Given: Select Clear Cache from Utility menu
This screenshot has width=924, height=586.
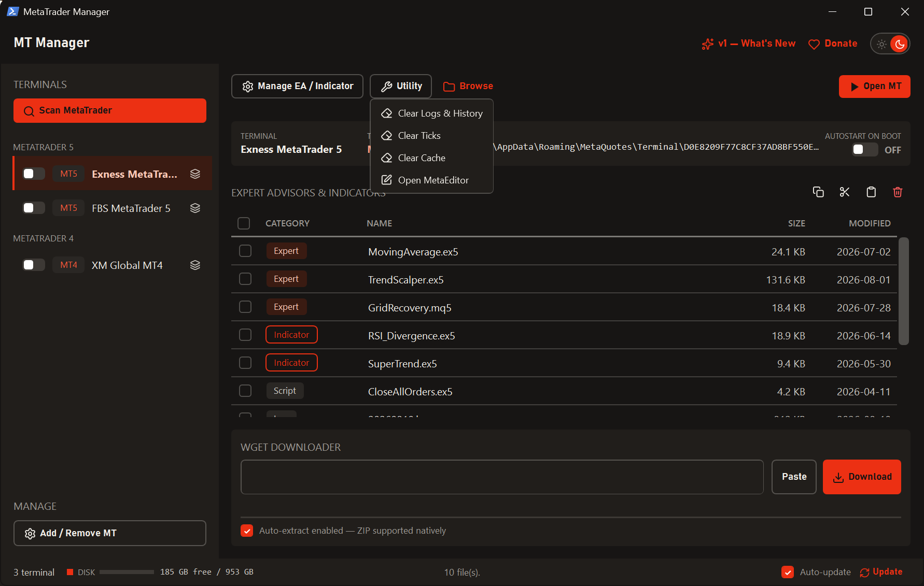Looking at the screenshot, I should tap(431, 158).
